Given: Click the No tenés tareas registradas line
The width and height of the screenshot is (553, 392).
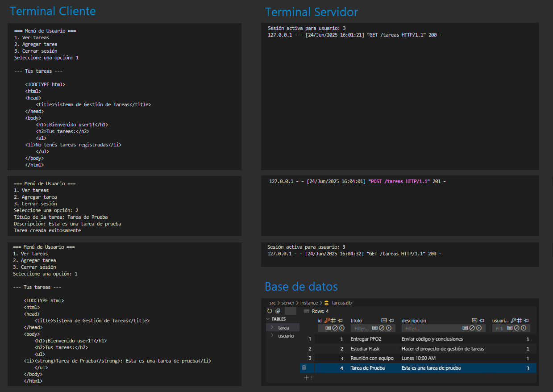Looking at the screenshot, I should pos(73,145).
